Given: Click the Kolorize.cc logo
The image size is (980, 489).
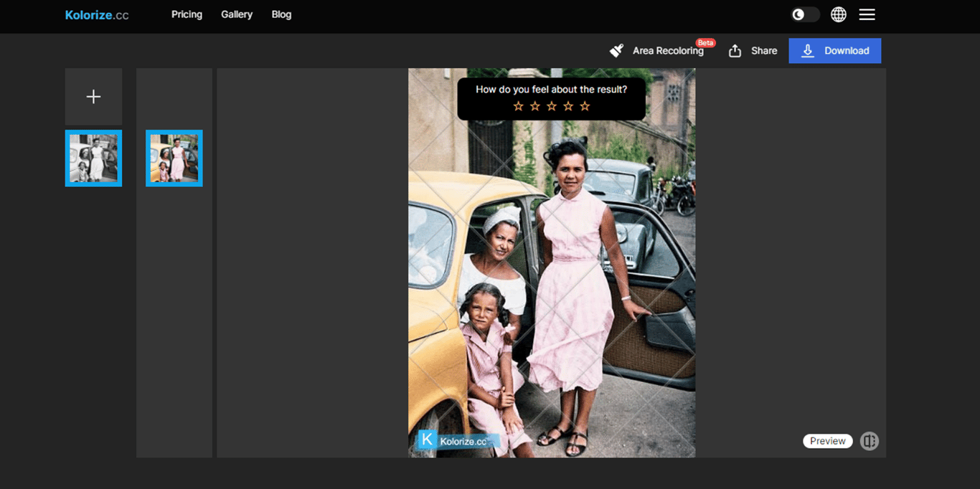Looking at the screenshot, I should tap(96, 14).
